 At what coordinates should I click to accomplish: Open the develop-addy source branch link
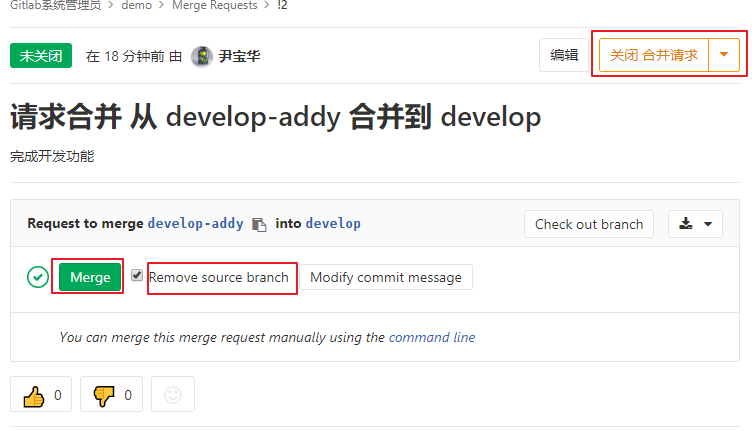click(x=195, y=224)
